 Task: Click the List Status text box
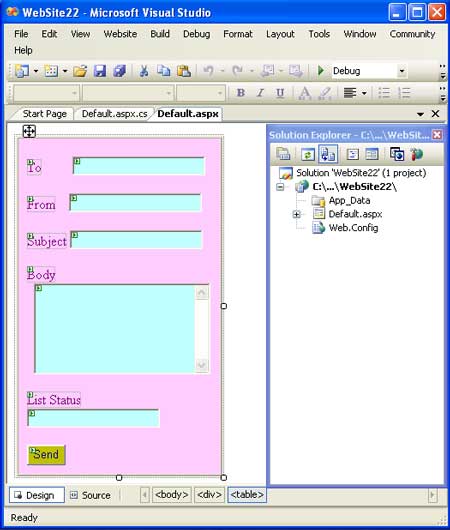(93, 418)
